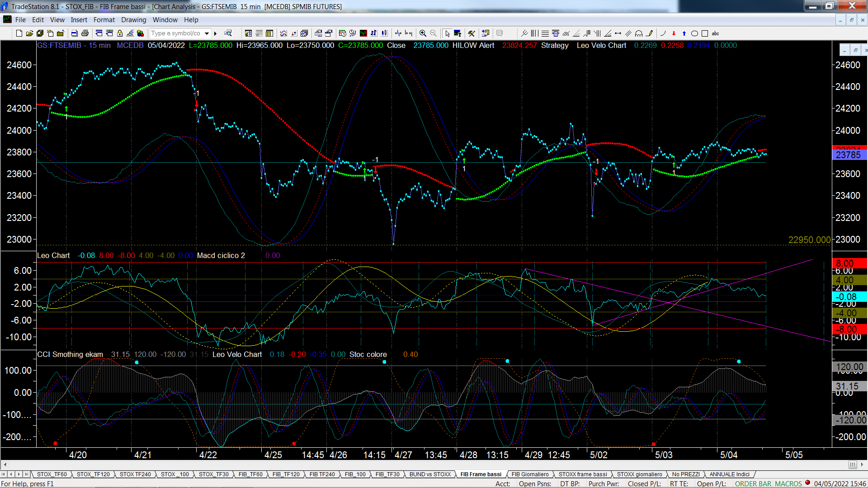Select the blue up arrow drawing tool
This screenshot has height=488, width=868.
point(684,33)
